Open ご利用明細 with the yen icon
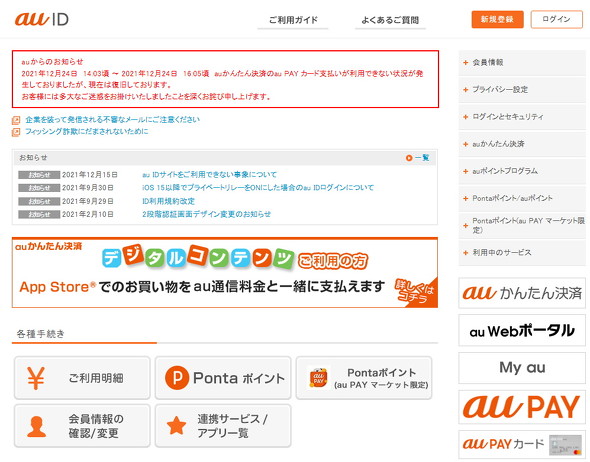 click(x=82, y=378)
